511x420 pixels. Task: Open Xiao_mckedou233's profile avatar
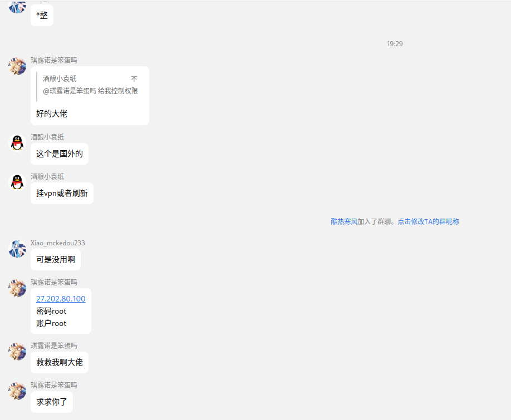pos(17,249)
